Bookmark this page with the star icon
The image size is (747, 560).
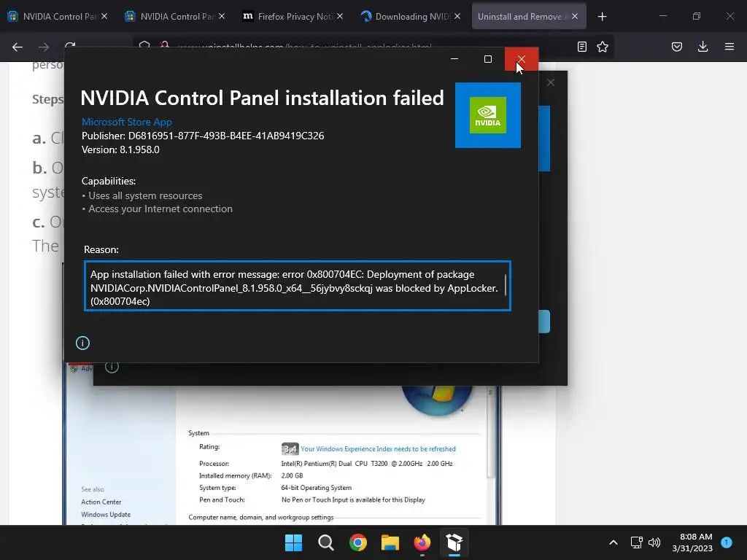click(603, 47)
